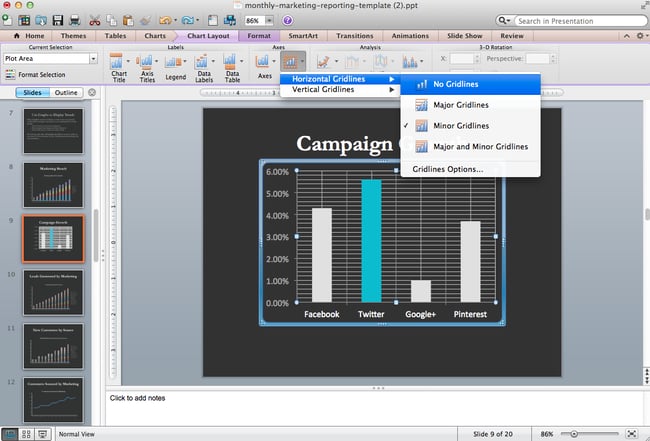Open the zoom percentage dropdown in toolbar
The height and width of the screenshot is (441, 650).
tap(270, 20)
